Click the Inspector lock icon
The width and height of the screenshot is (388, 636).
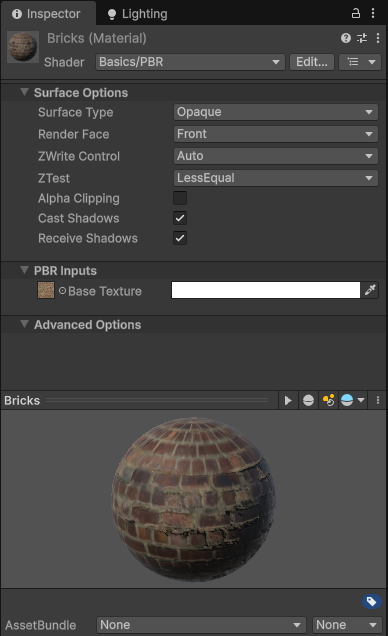[356, 13]
